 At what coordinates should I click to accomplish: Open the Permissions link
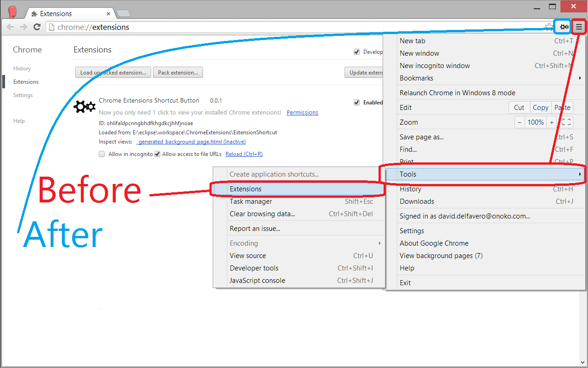pyautogui.click(x=302, y=113)
